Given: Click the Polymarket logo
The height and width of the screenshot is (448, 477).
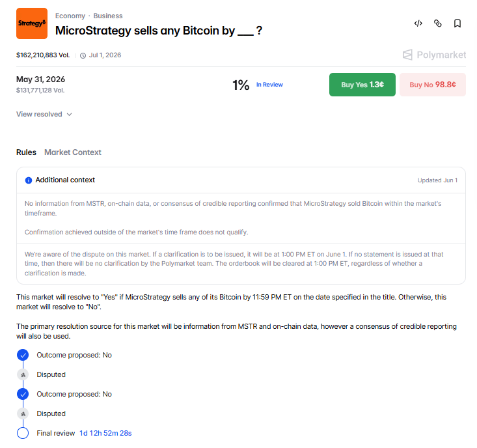Looking at the screenshot, I should tap(434, 55).
